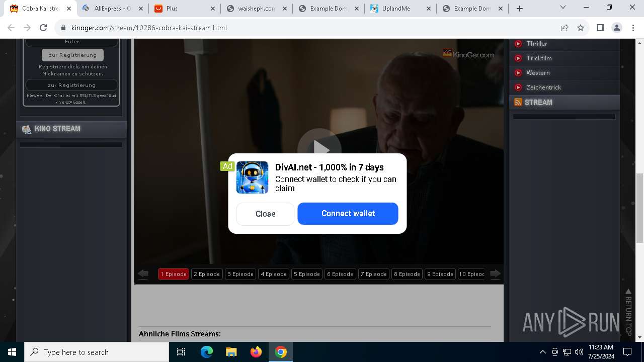This screenshot has height=362, width=644.
Task: Select 2 Episode
Action: coord(207,274)
